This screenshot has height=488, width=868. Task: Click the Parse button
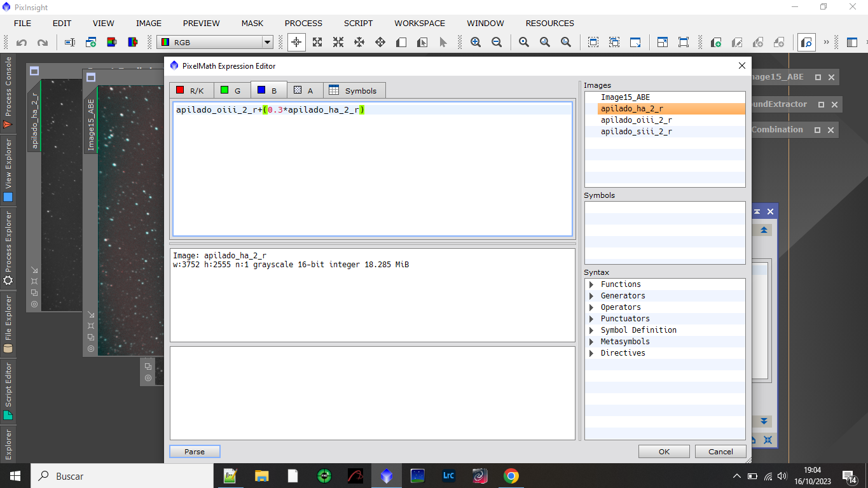(195, 452)
